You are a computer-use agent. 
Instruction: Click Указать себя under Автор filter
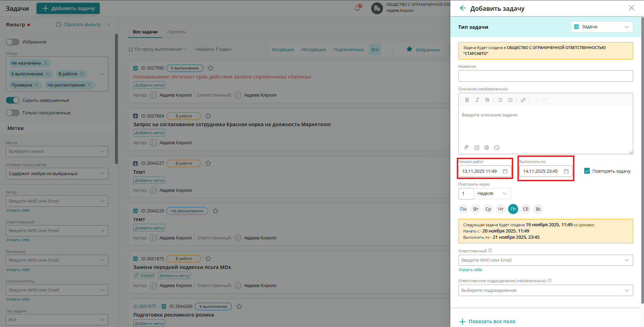18,210
